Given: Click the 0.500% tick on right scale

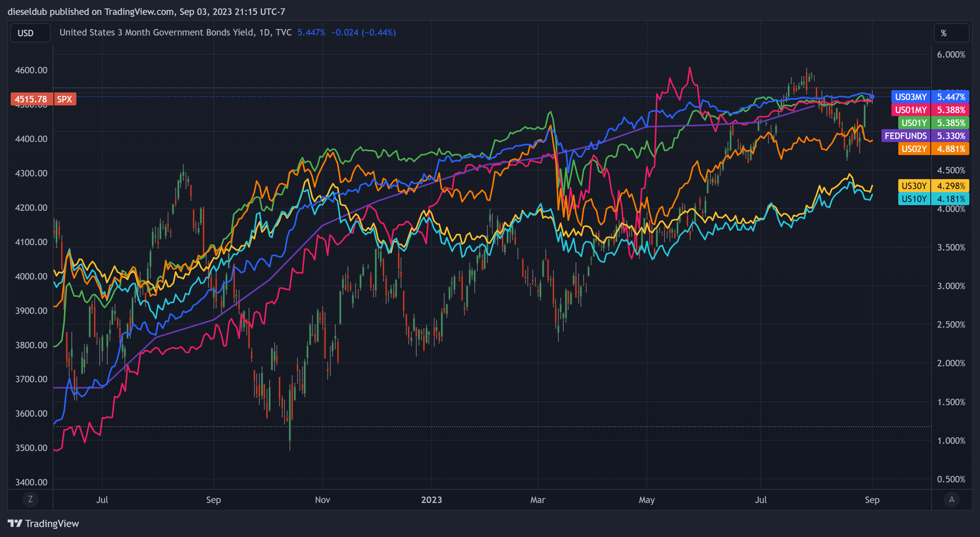Looking at the screenshot, I should (951, 479).
